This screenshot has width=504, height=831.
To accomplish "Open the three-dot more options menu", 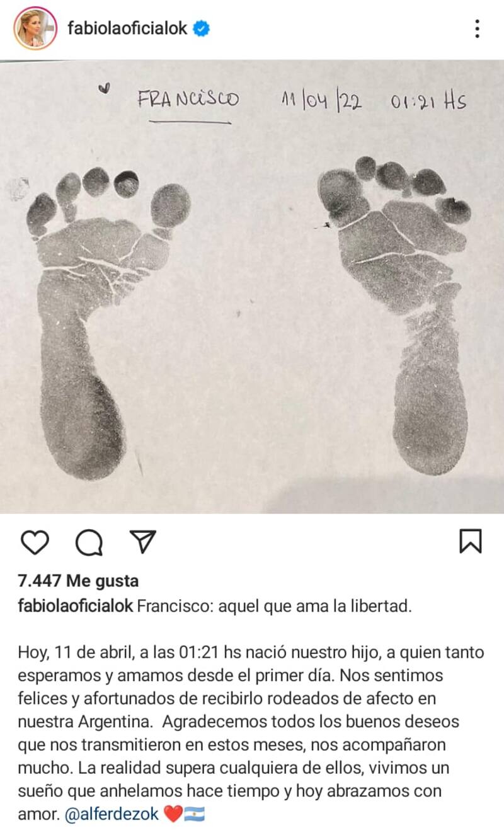I will (x=477, y=28).
